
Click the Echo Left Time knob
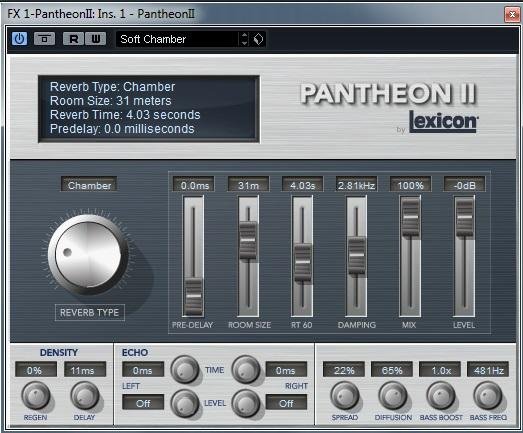[184, 369]
